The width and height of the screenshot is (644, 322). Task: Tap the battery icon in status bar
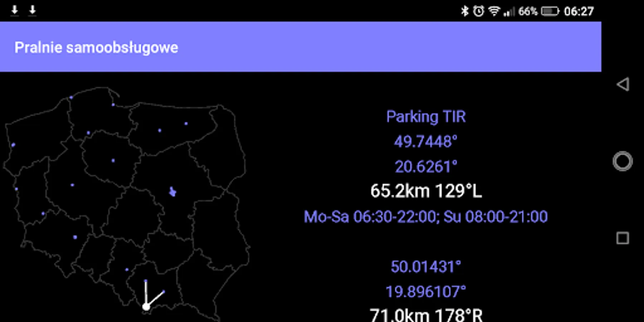(x=550, y=11)
